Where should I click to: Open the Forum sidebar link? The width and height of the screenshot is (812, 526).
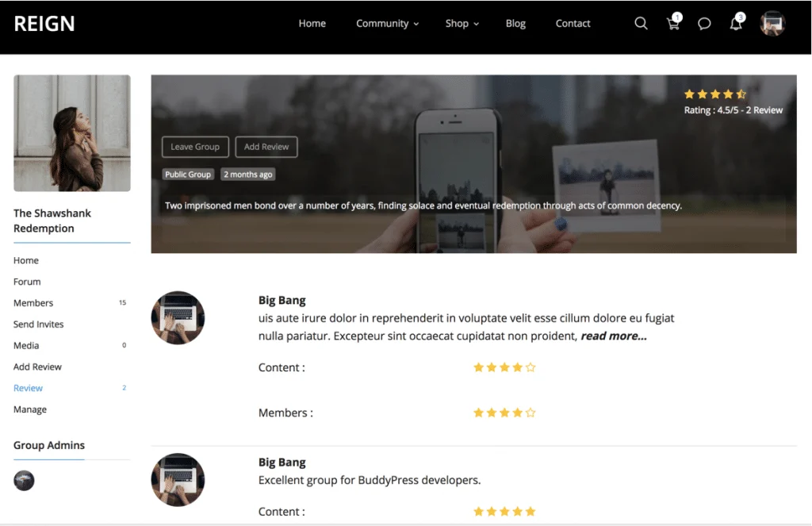(x=27, y=282)
